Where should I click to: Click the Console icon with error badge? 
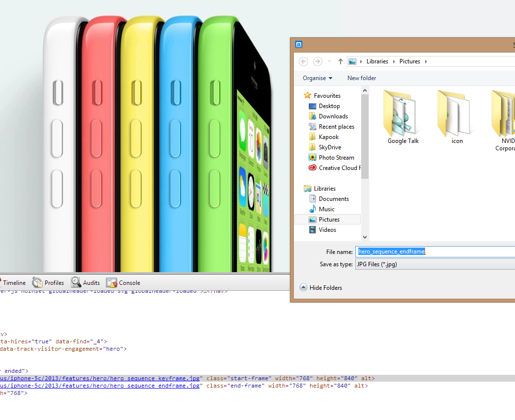112,283
